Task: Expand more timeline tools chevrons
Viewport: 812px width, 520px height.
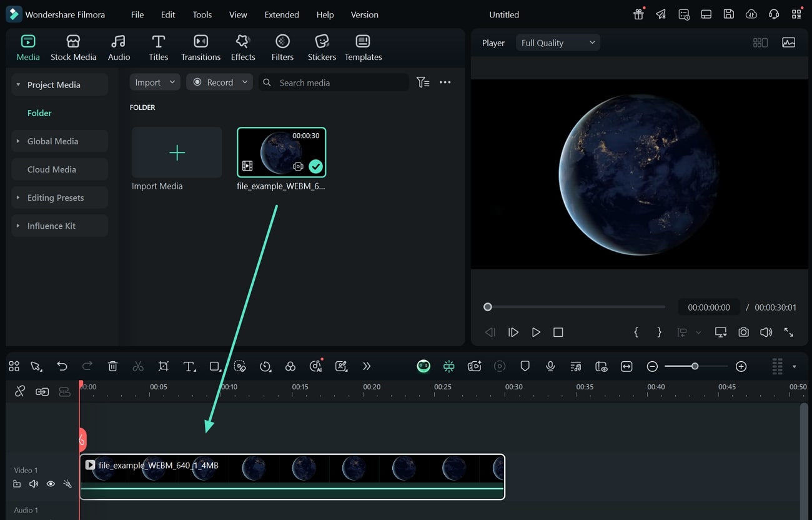Action: click(367, 366)
